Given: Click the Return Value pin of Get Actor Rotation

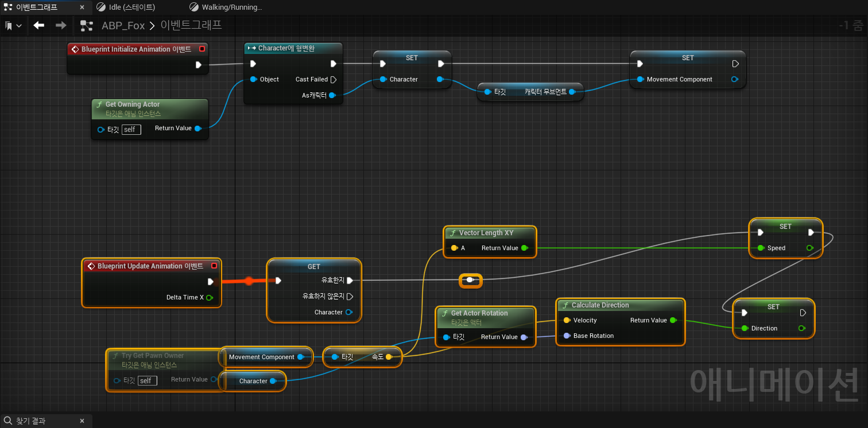Looking at the screenshot, I should coord(524,337).
